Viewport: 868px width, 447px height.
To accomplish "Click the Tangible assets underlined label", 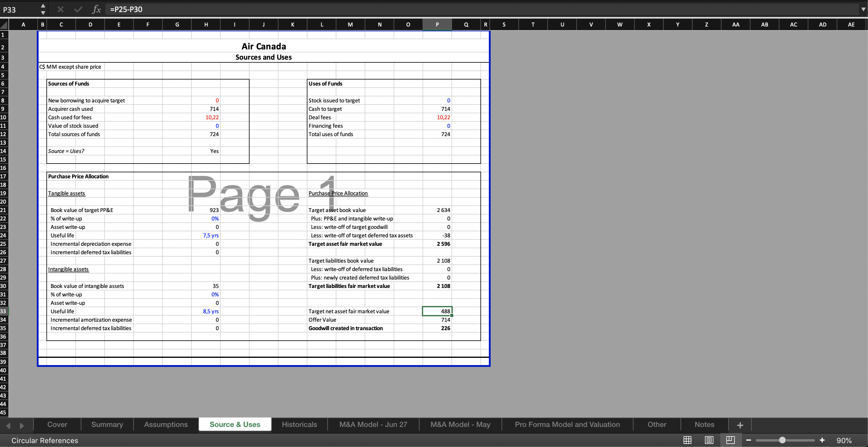I will click(66, 193).
